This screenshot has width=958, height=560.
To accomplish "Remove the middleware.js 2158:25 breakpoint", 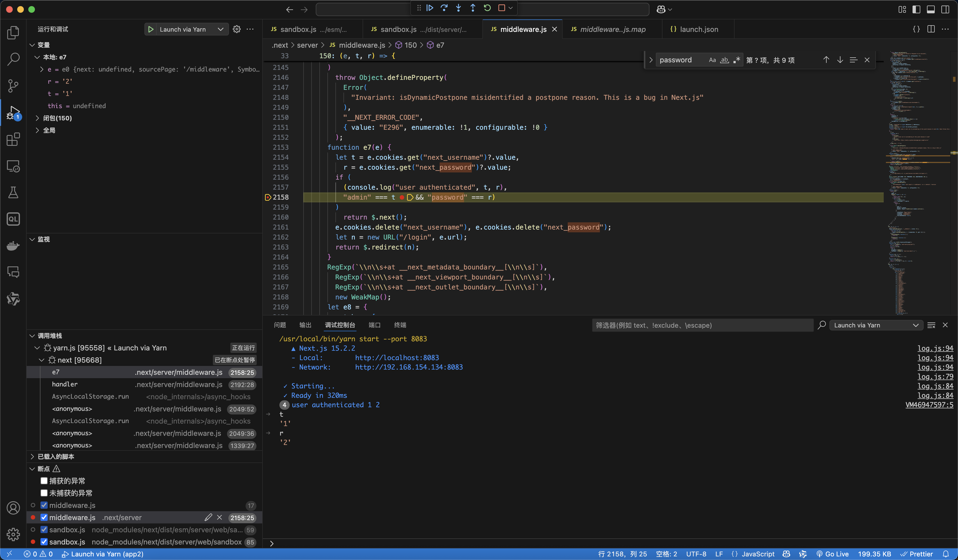I will (219, 517).
